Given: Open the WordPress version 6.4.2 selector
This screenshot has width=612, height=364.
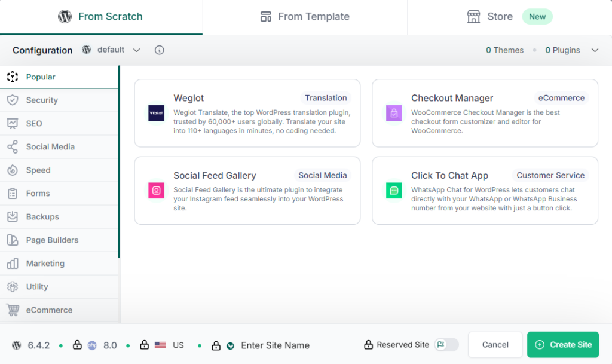Looking at the screenshot, I should pyautogui.click(x=32, y=345).
